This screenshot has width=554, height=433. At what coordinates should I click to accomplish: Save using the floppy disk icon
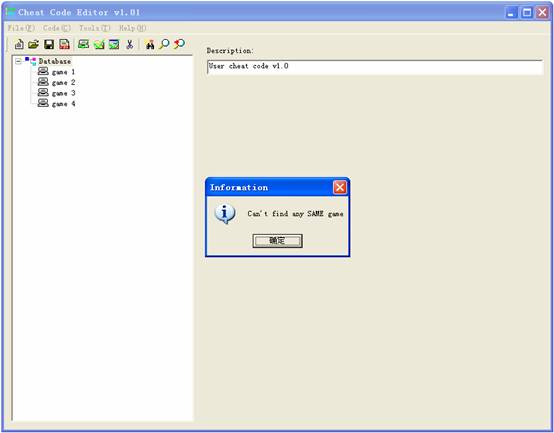[x=49, y=45]
